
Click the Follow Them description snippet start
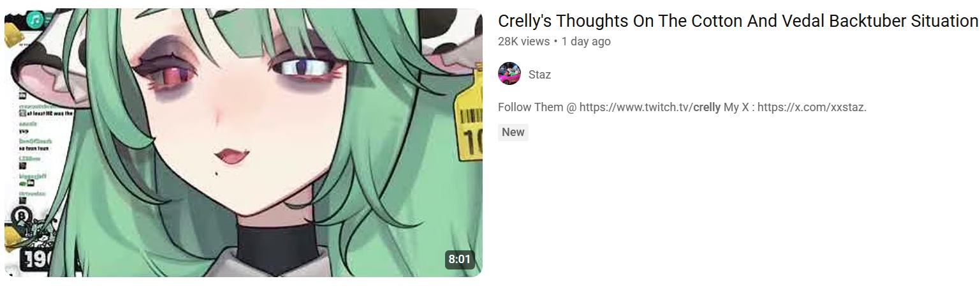pyautogui.click(x=530, y=107)
